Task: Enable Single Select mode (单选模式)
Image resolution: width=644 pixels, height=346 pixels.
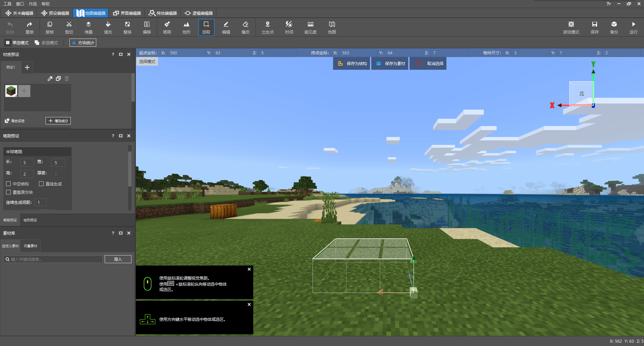Action: tap(17, 43)
